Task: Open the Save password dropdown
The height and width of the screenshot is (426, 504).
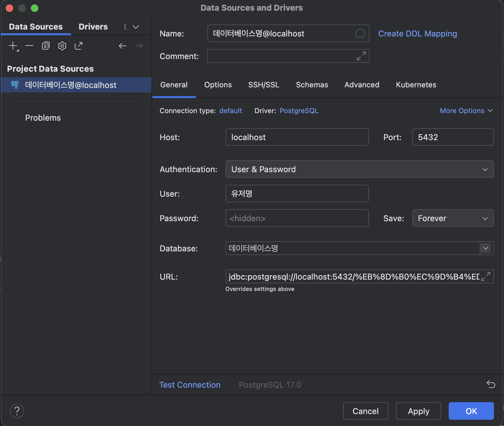Action: pos(453,218)
